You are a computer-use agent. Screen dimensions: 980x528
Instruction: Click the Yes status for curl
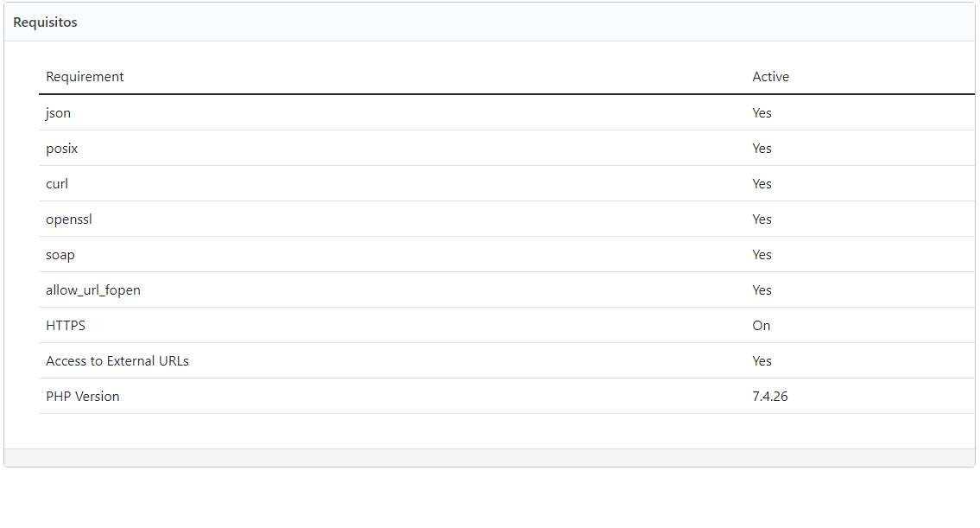pos(762,184)
